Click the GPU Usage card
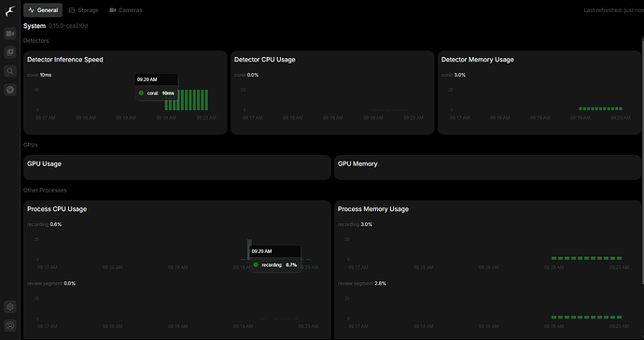This screenshot has width=644, height=340. 177,167
